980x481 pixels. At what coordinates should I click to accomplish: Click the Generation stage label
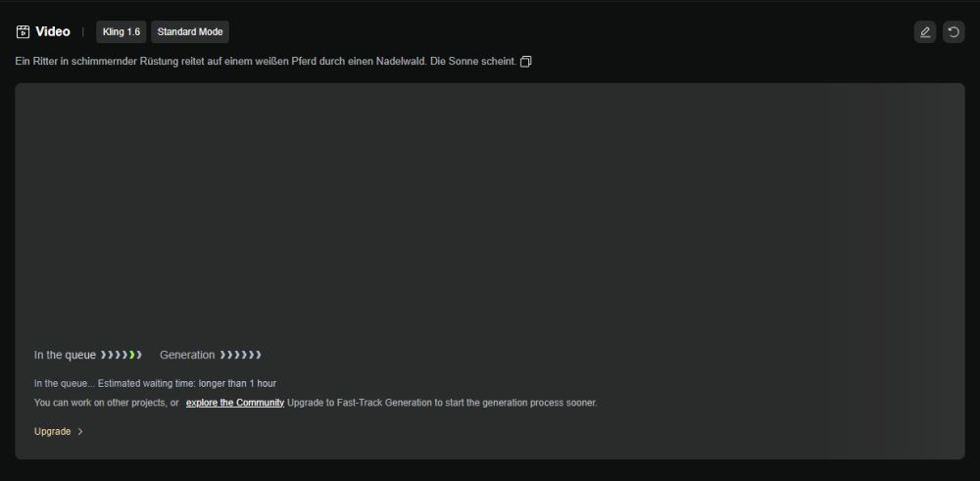[186, 355]
